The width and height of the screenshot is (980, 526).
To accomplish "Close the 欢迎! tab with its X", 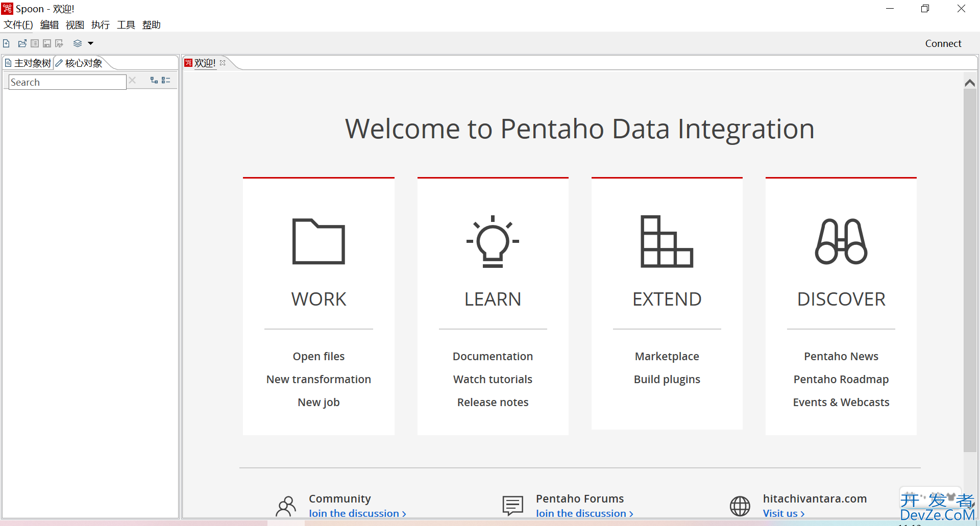I will (223, 63).
